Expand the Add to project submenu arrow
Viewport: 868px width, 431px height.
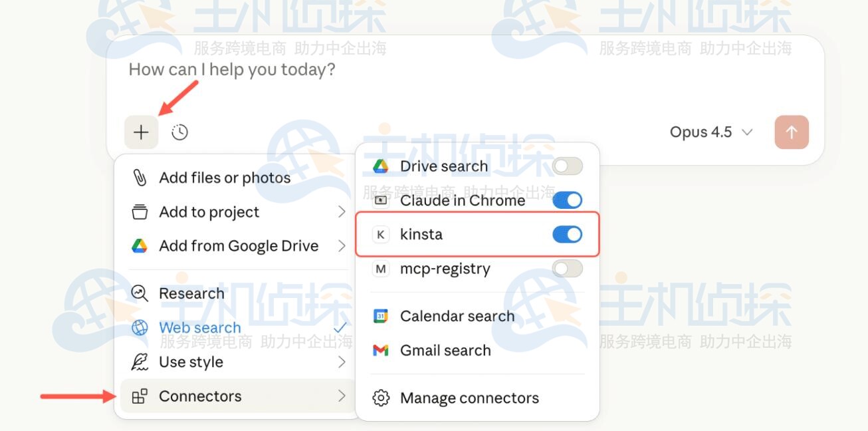342,212
